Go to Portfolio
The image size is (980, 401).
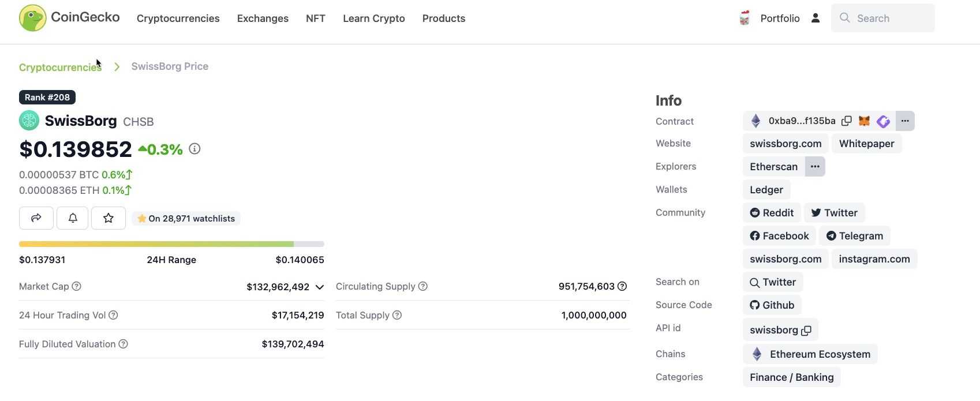click(780, 18)
